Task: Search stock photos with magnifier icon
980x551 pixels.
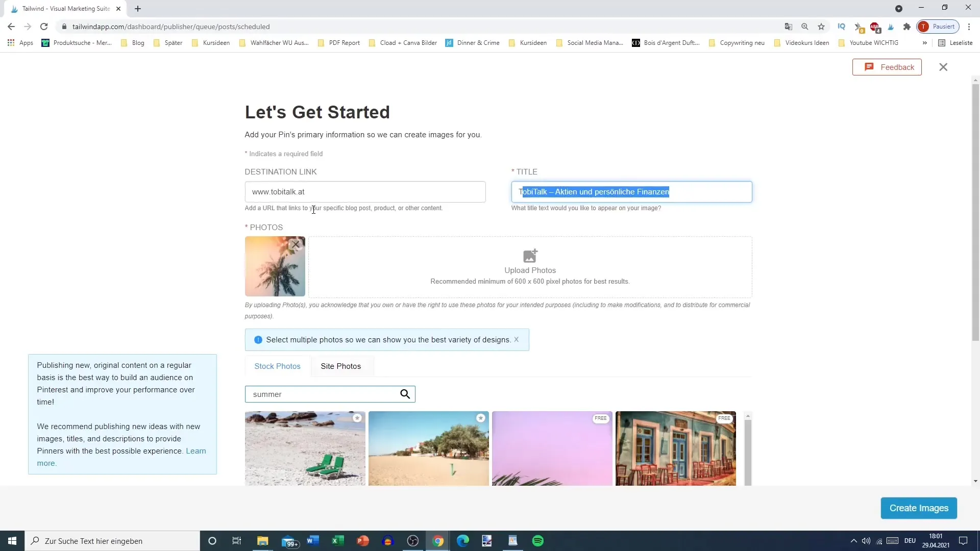Action: pos(405,394)
